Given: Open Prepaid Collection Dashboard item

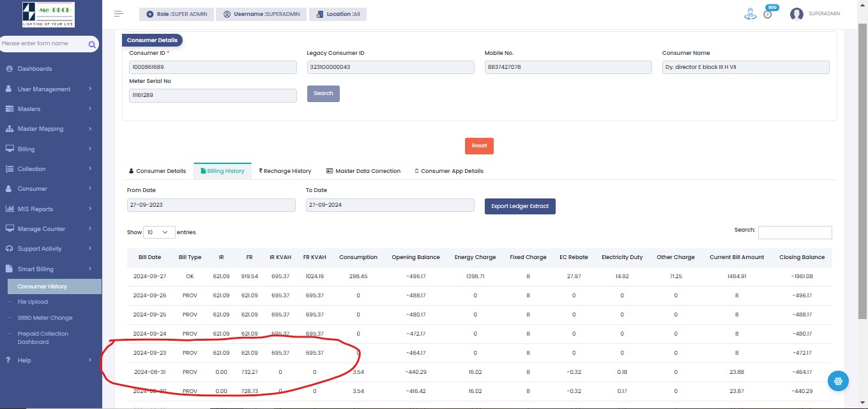Looking at the screenshot, I should click(43, 338).
